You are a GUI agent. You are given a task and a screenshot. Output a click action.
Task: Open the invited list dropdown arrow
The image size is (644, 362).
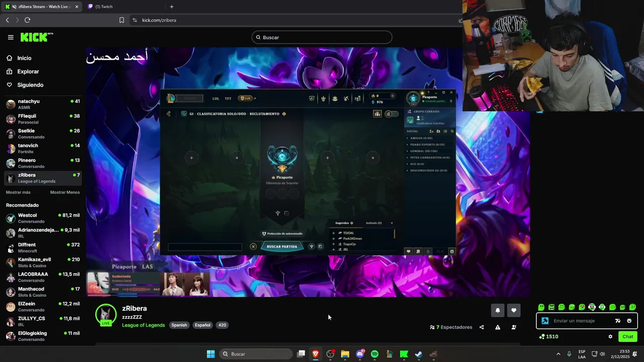click(391, 223)
